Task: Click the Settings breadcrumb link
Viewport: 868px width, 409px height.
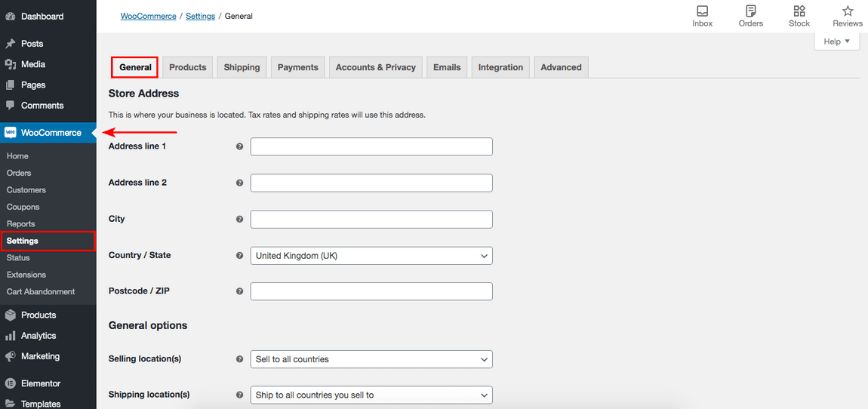Action: pyautogui.click(x=200, y=16)
